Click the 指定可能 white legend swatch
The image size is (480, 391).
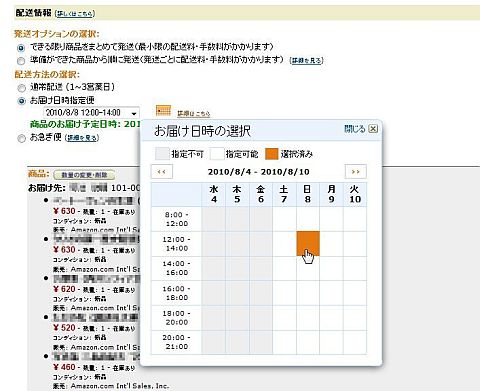click(217, 154)
